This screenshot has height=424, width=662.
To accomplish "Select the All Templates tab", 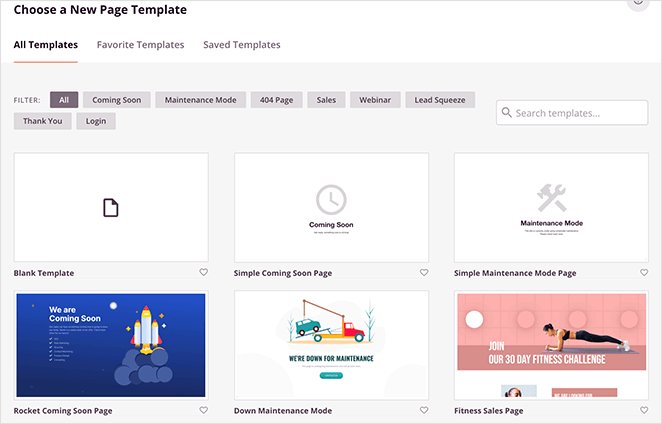I will [46, 45].
